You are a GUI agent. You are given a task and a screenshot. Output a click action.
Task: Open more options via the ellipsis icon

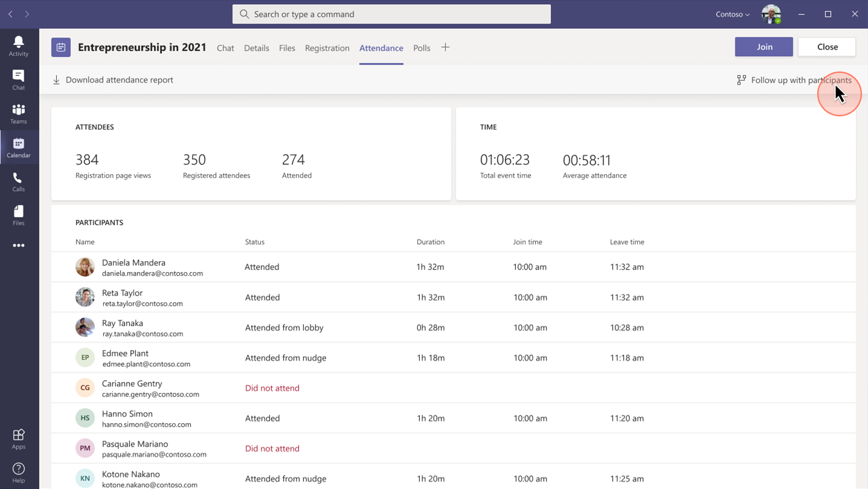pos(18,245)
